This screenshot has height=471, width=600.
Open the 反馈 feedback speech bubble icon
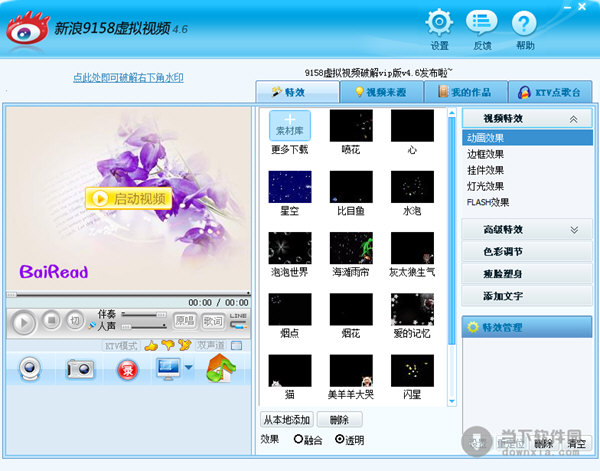481,23
